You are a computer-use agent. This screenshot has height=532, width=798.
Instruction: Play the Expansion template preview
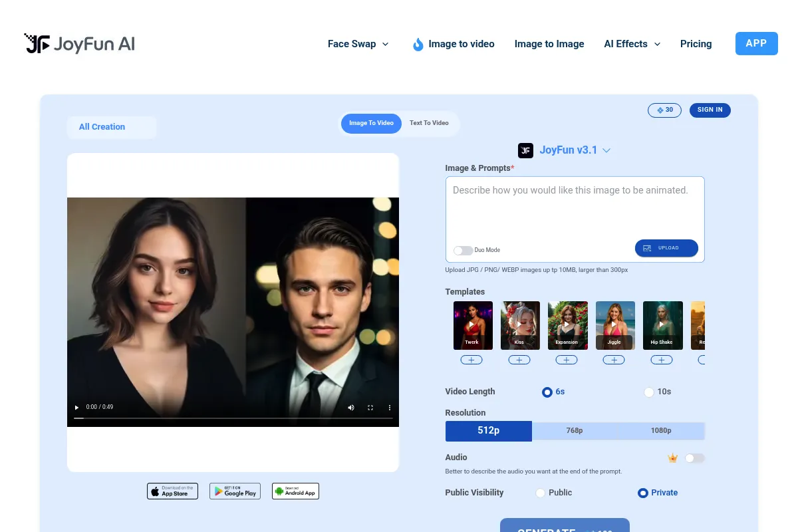click(568, 325)
